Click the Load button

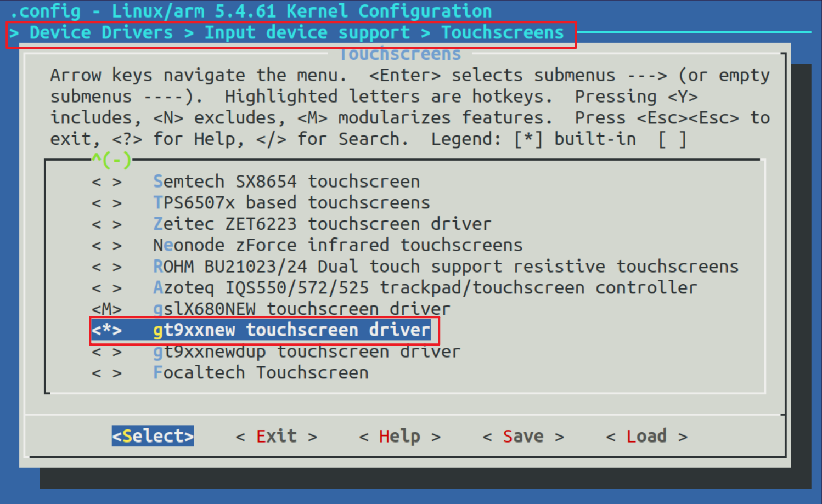(x=646, y=437)
